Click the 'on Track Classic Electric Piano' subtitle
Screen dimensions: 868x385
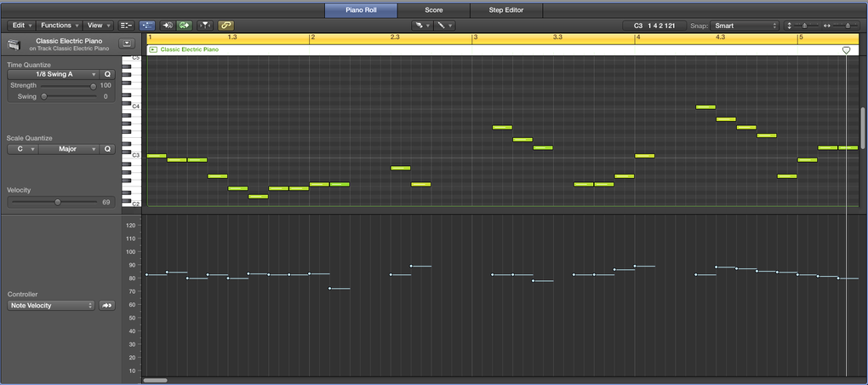(x=69, y=49)
